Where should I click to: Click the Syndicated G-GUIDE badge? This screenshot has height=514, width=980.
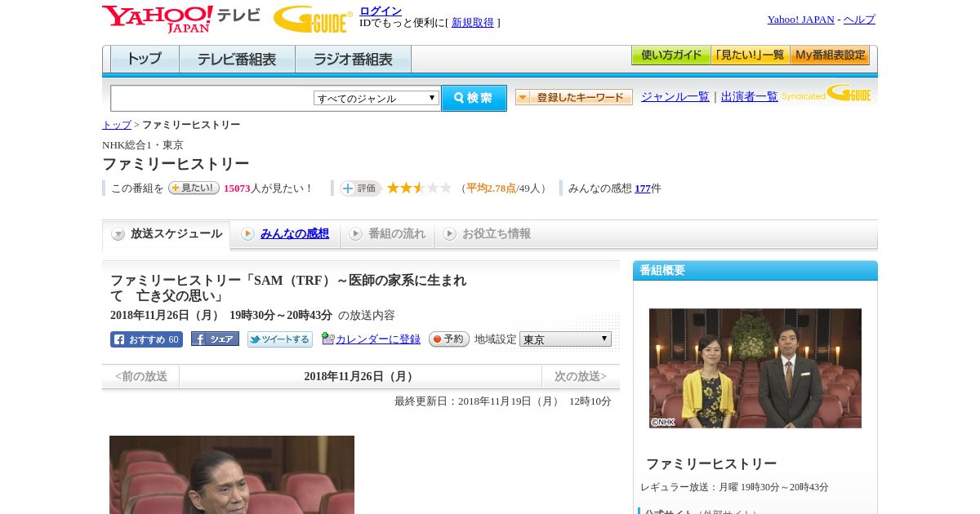coord(826,94)
